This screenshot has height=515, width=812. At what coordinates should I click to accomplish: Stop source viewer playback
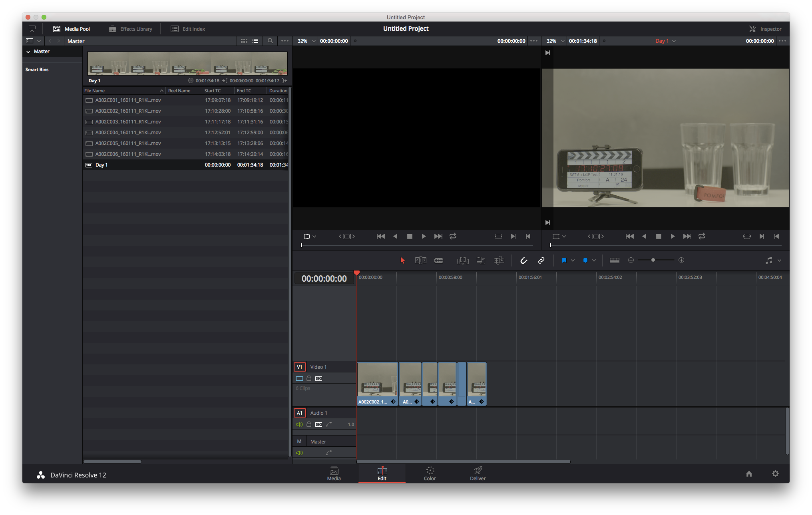pyautogui.click(x=410, y=237)
